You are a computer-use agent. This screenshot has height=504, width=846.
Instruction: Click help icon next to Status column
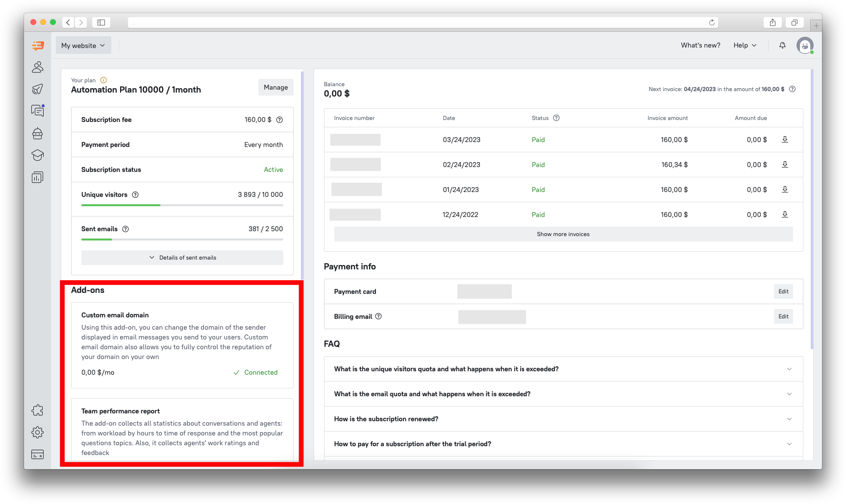coord(556,118)
